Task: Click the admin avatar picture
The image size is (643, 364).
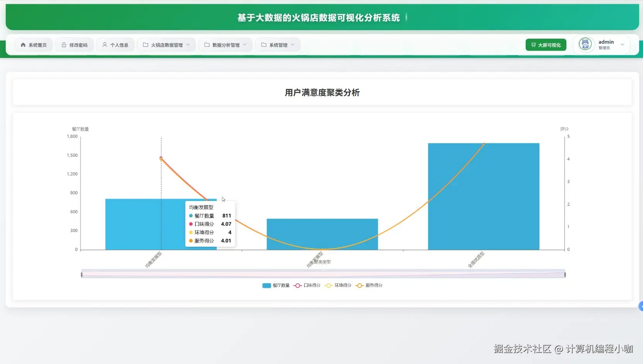Action: (x=585, y=44)
